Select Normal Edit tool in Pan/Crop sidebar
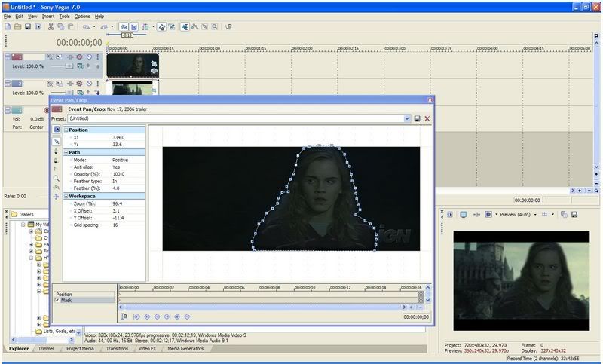Screen dimensions: 603x364 click(x=57, y=142)
